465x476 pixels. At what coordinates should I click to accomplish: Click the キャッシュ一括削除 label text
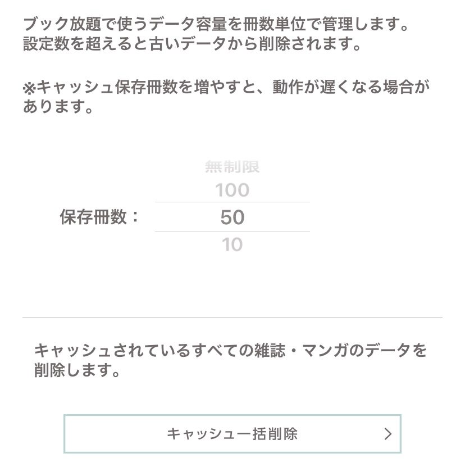click(x=233, y=434)
